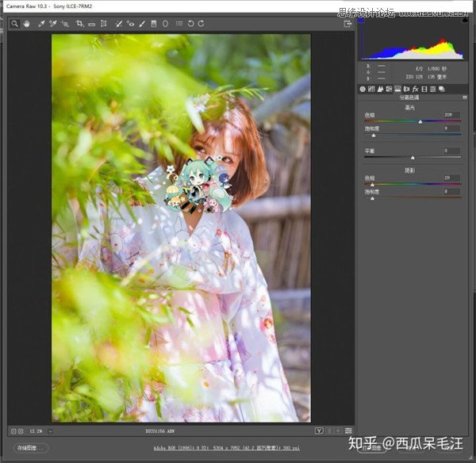The image size is (476, 463).
Task: Select the Zoom tool in toolbar
Action: 15,24
